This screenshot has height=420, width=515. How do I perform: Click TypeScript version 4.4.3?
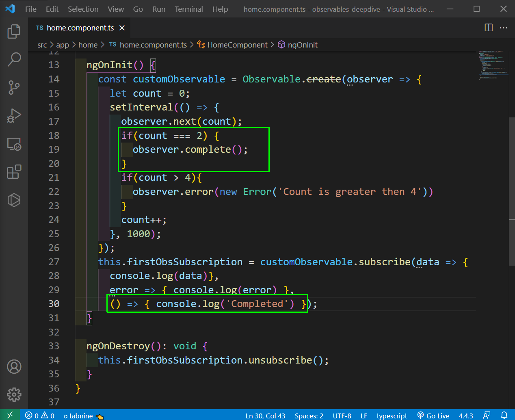[466, 416]
